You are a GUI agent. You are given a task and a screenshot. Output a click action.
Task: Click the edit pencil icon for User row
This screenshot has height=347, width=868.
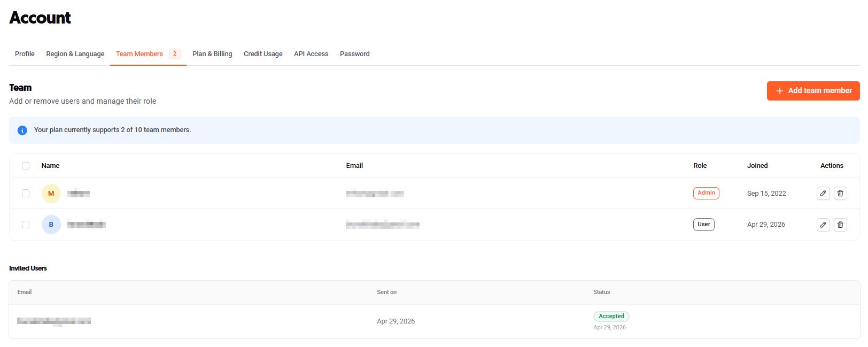pos(823,225)
